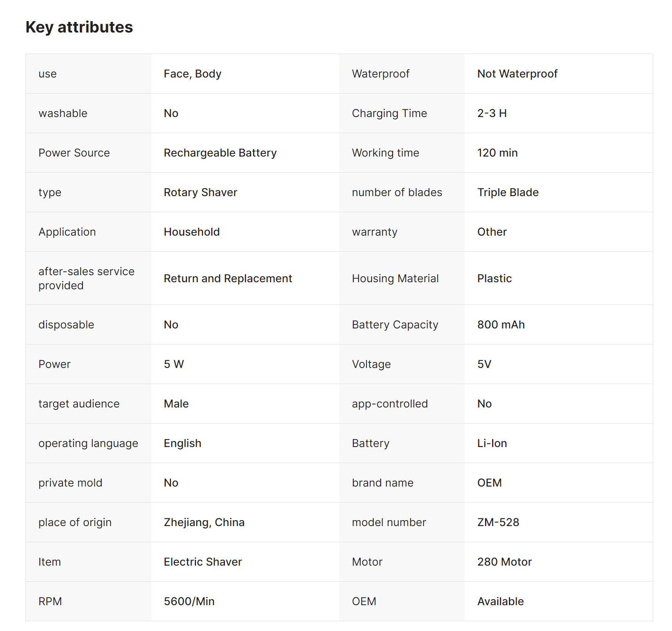The height and width of the screenshot is (631, 672).
Task: Select the operating language label
Action: pos(88,443)
